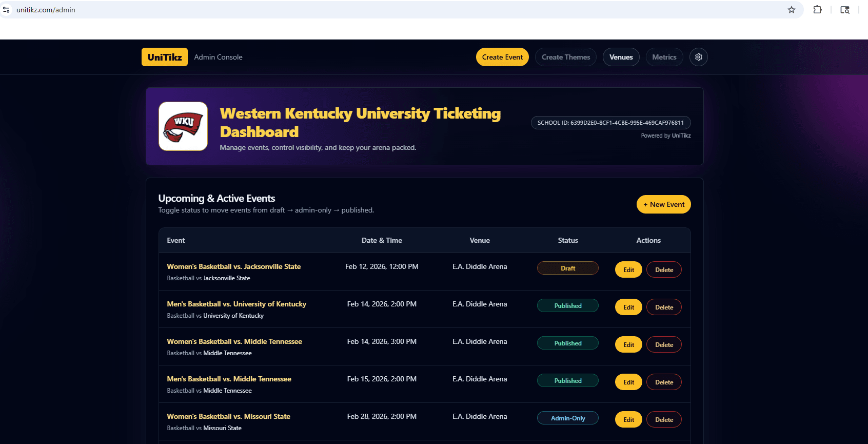Click Women's Basketball vs. Missouri State title

(228, 416)
